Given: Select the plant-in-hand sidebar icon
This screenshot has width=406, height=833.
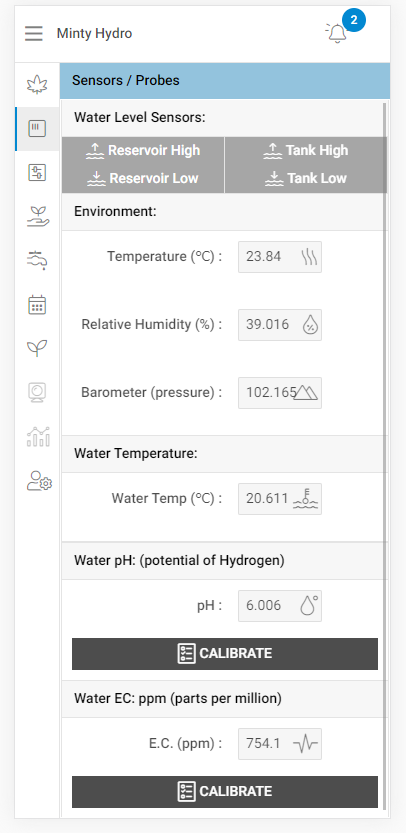Looking at the screenshot, I should point(37,217).
